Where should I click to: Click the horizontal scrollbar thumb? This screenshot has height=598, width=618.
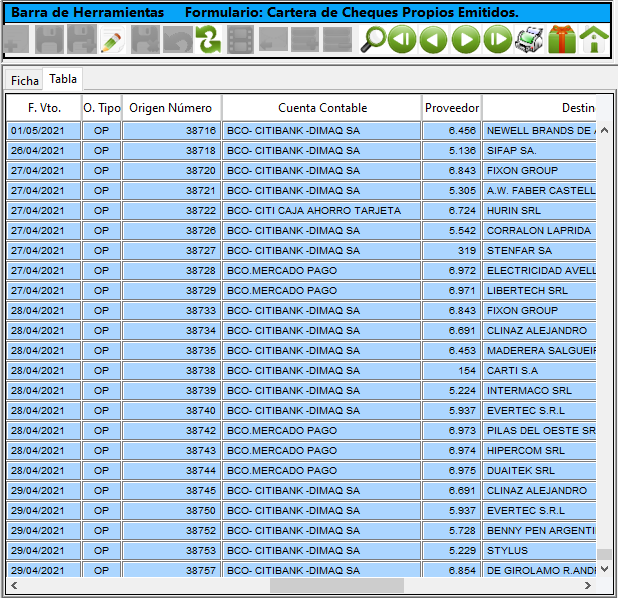pos(337,585)
